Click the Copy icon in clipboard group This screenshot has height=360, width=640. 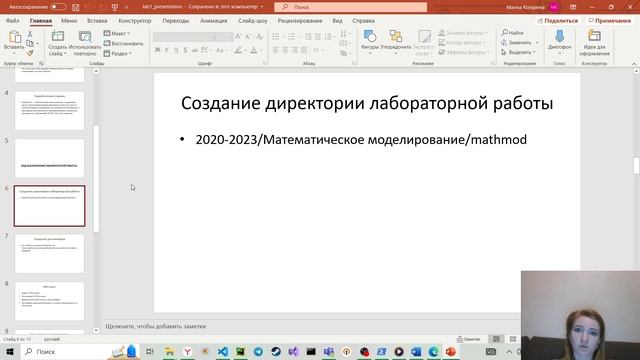pyautogui.click(x=30, y=43)
